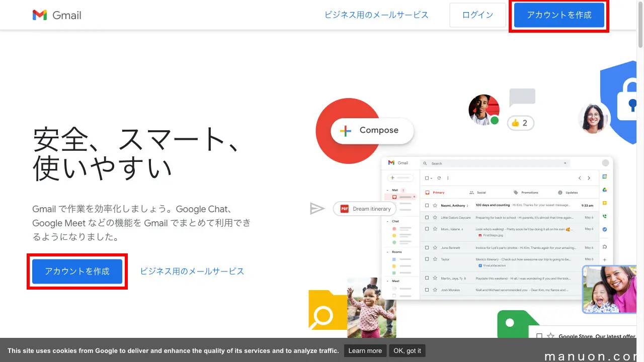Star the Martin, Jaya, Ty email
Viewport: 644px width, 362px height.
click(435, 278)
